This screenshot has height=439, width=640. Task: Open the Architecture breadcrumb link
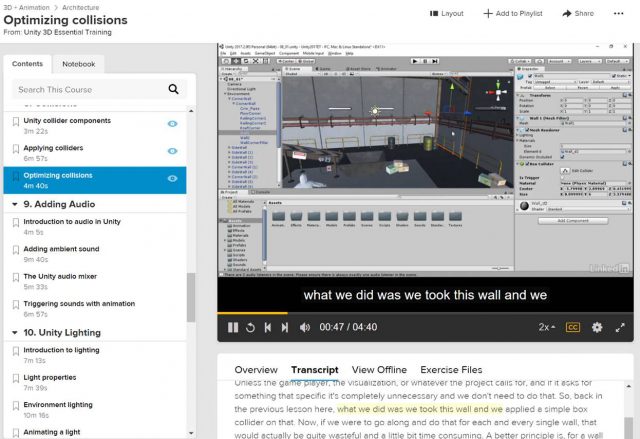(x=80, y=7)
